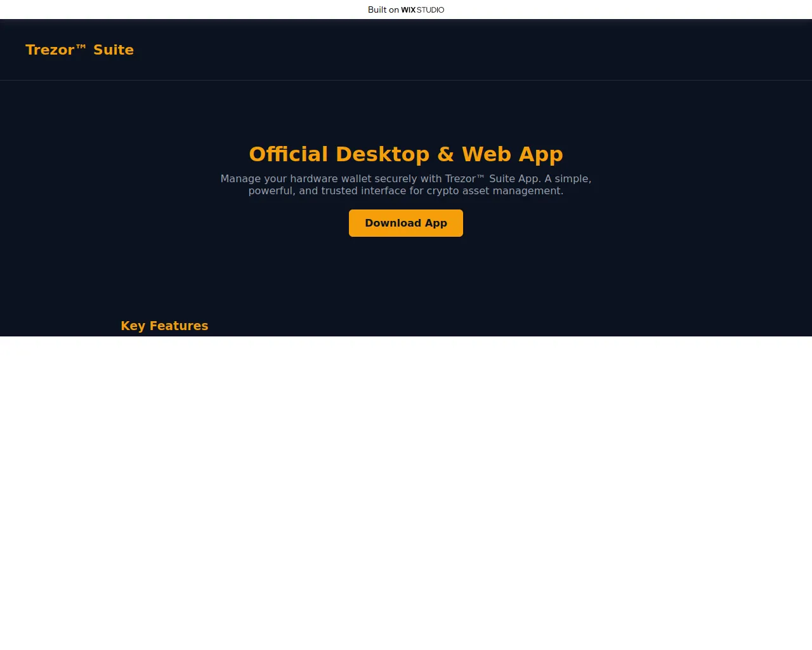
Task: Click the Built on Wix Studio banner
Action: pos(406,10)
